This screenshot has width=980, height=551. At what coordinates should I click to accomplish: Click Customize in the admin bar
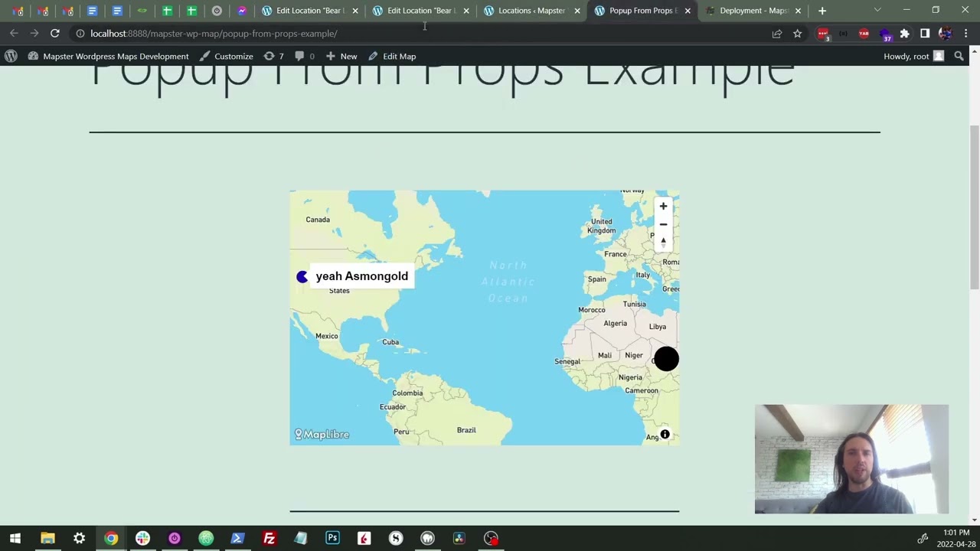point(226,56)
